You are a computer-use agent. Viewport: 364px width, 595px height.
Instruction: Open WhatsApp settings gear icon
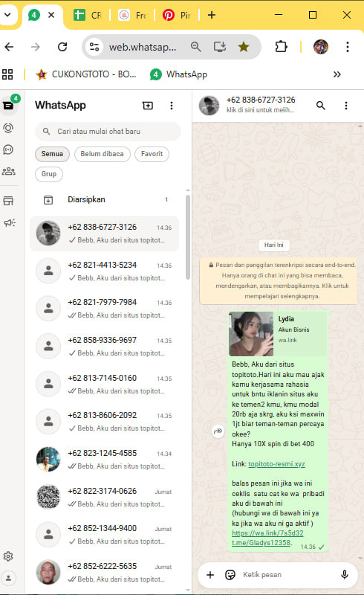[8, 556]
